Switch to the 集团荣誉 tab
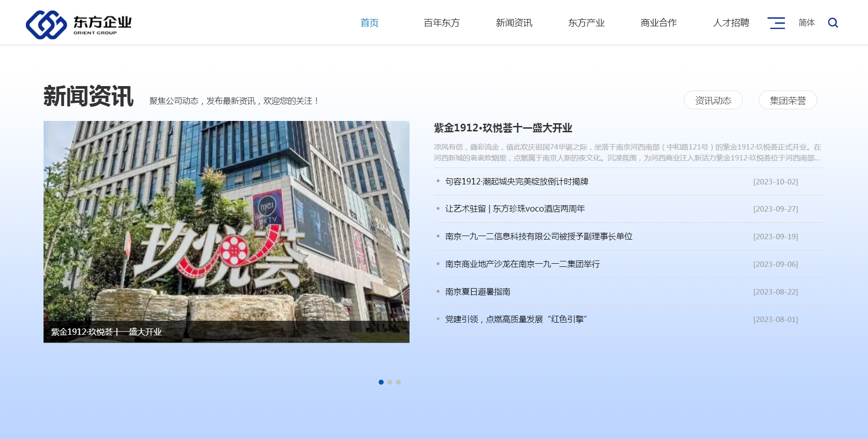This screenshot has width=868, height=439. click(787, 100)
